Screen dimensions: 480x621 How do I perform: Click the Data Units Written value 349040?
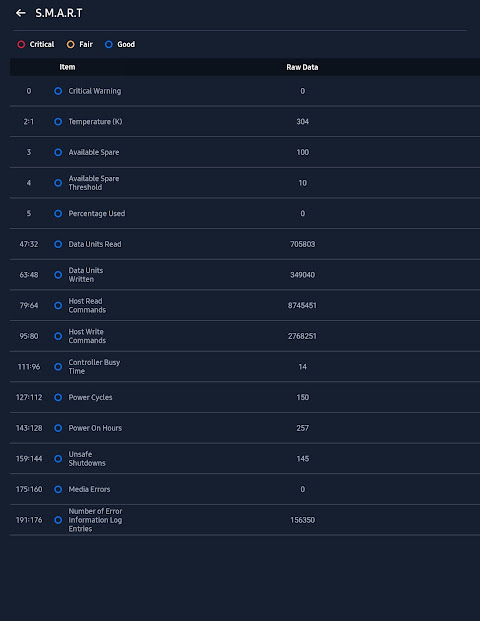pos(303,274)
